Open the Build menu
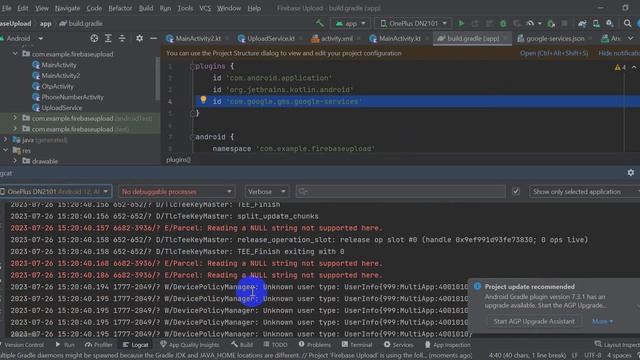This screenshot has height=360, width=640. click(x=146, y=8)
